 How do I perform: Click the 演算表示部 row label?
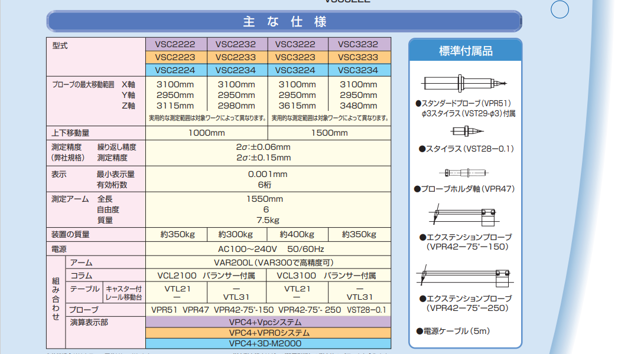tap(89, 322)
